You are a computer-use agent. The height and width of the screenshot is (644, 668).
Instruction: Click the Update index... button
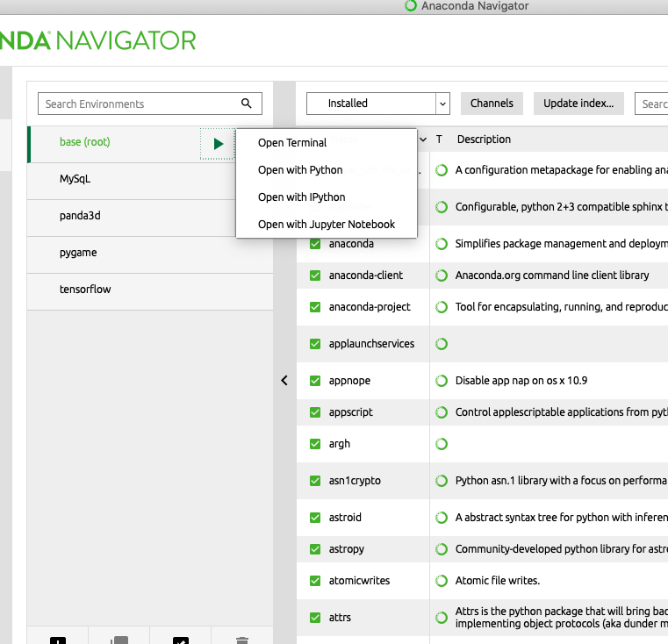[x=578, y=104]
